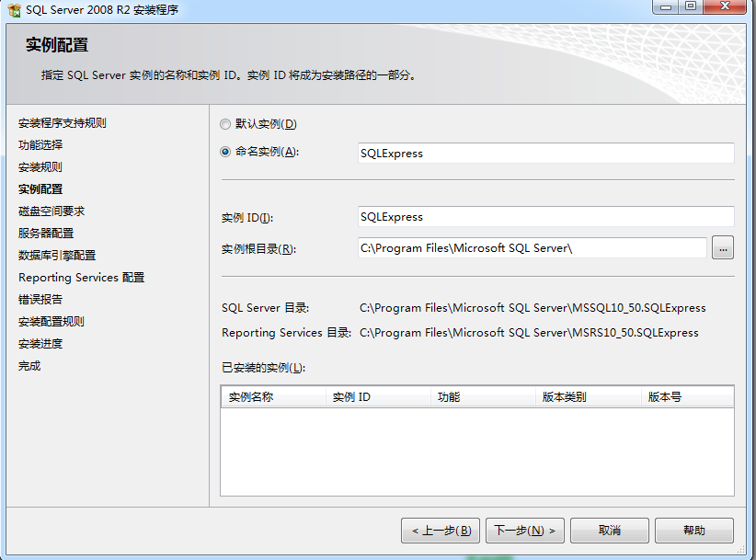Click the MSSQL10_50.SQLExpress directory path text
This screenshot has height=560, width=756.
[533, 308]
